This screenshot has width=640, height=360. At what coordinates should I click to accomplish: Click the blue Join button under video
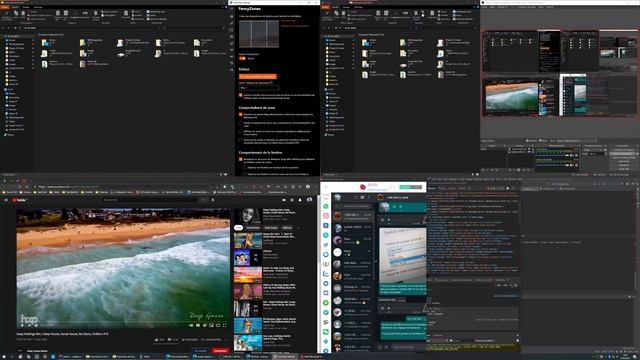[200, 351]
